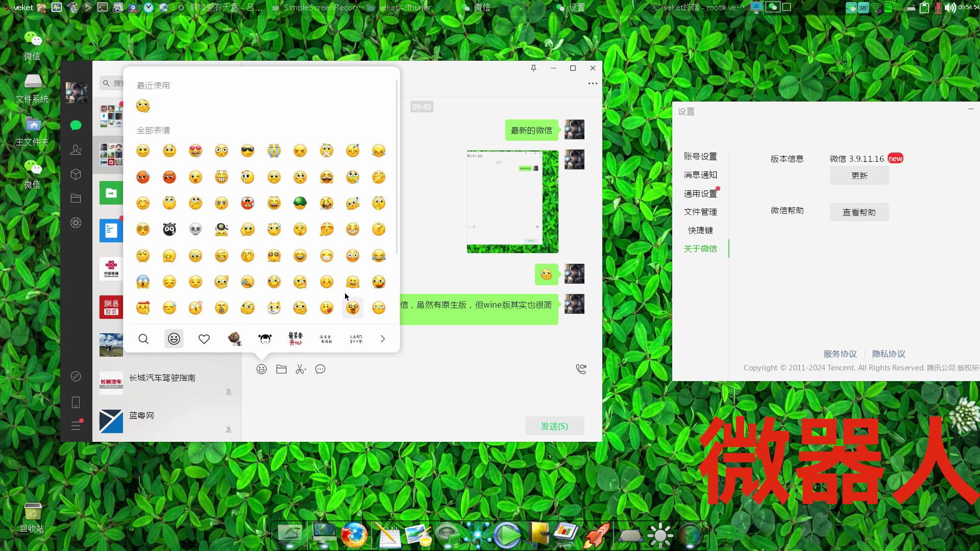Viewport: 980px width, 551px height.
Task: Insert the sunglasses cool emoji
Action: click(248, 151)
